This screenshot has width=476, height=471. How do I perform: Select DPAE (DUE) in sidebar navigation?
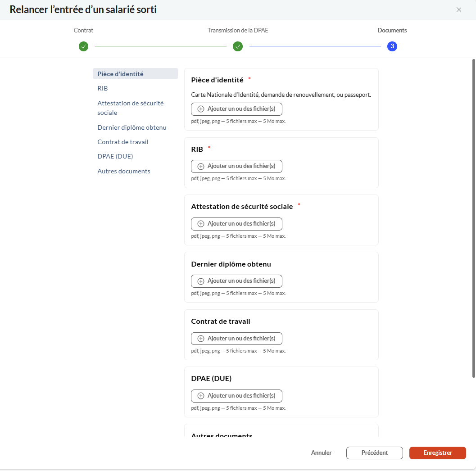tap(115, 156)
